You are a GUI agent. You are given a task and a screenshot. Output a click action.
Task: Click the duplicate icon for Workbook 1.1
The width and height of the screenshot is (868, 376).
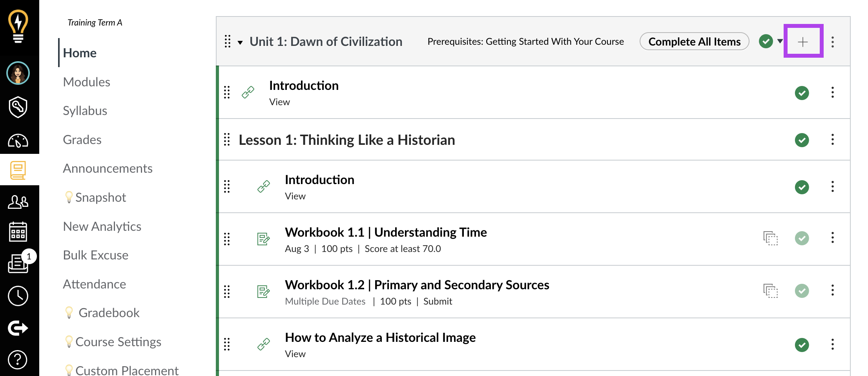[x=771, y=238]
